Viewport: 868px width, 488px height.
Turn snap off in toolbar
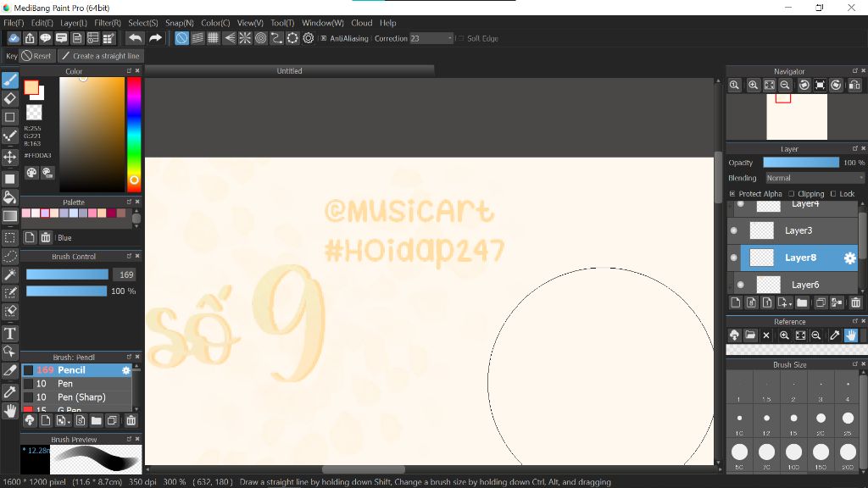[181, 38]
